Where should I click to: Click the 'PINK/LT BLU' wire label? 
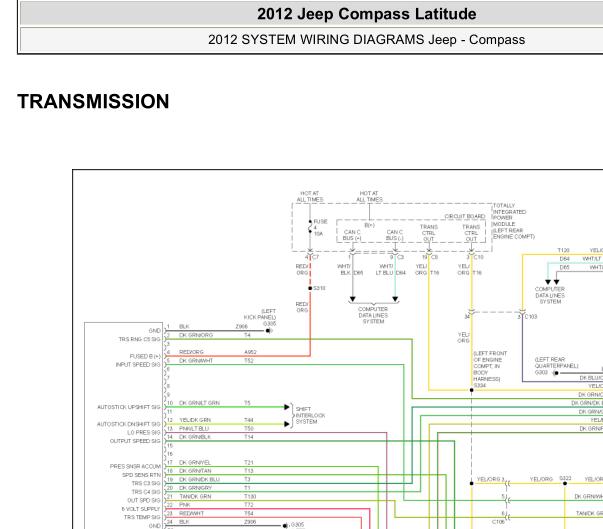[194, 428]
